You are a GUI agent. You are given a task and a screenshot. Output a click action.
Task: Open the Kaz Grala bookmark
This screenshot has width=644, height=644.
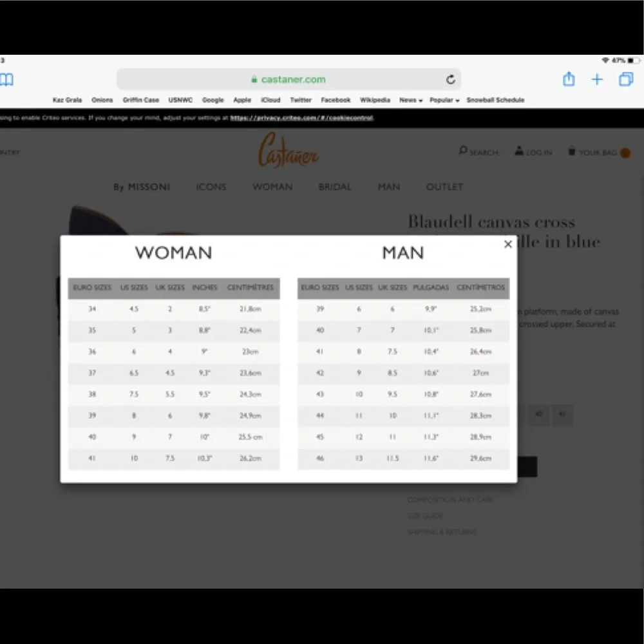point(68,100)
